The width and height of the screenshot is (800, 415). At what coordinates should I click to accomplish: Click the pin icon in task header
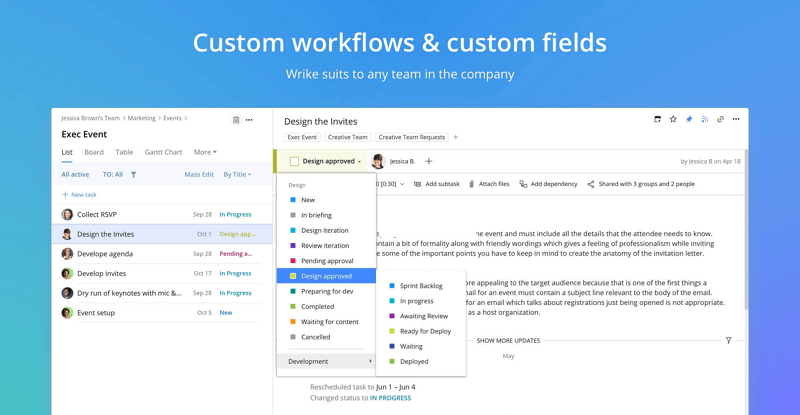coord(689,119)
